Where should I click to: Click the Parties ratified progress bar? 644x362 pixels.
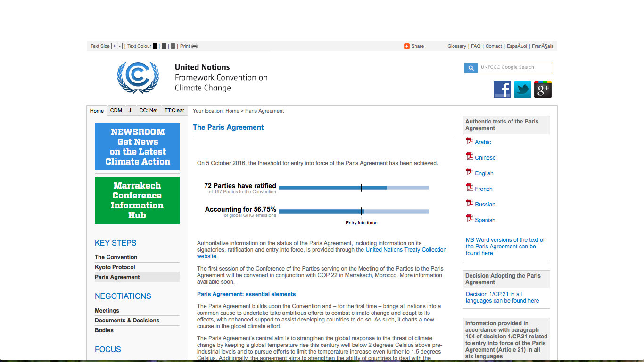(x=354, y=188)
